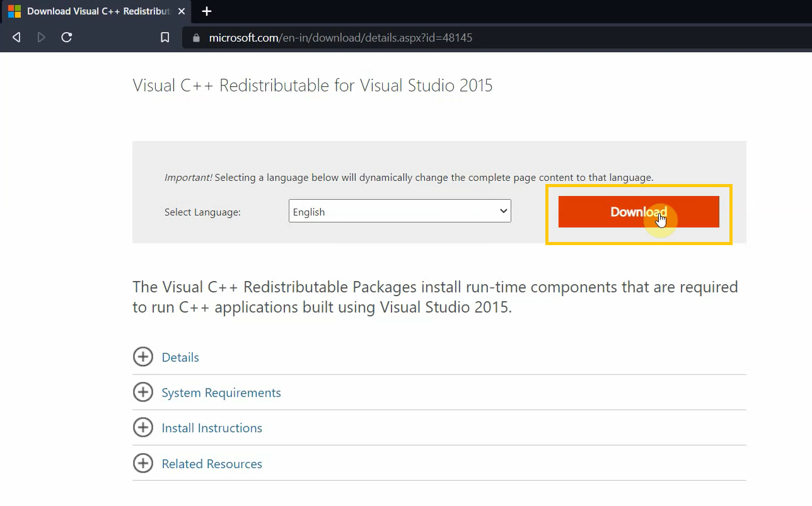Expand Details using its plus icon
The image size is (812, 506).
click(143, 357)
